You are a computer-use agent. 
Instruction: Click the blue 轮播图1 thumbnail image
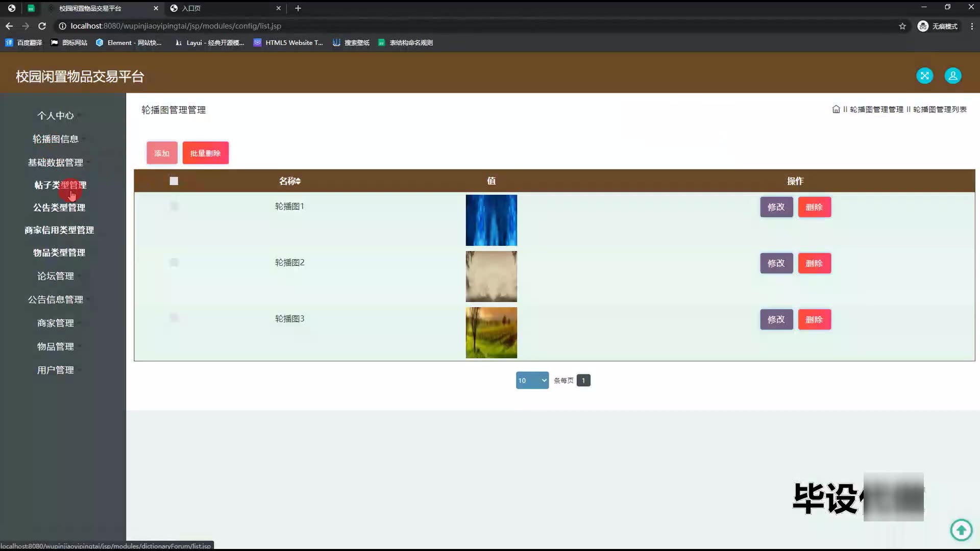491,220
